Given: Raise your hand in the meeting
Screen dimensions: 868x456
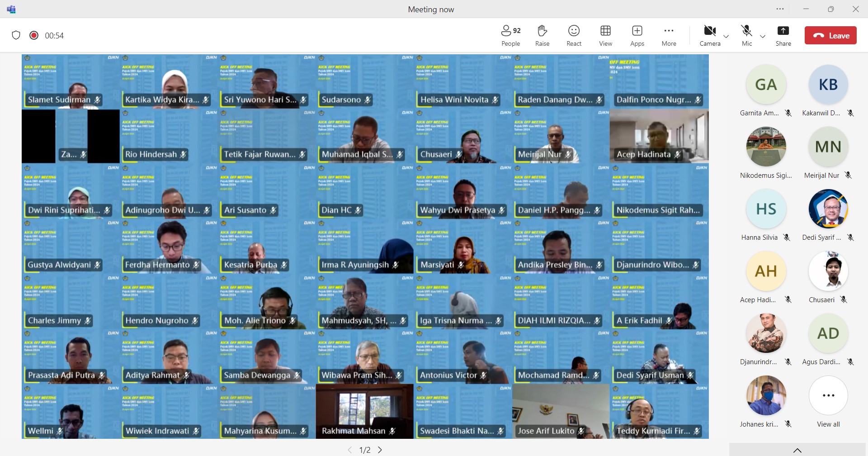Looking at the screenshot, I should tap(542, 35).
